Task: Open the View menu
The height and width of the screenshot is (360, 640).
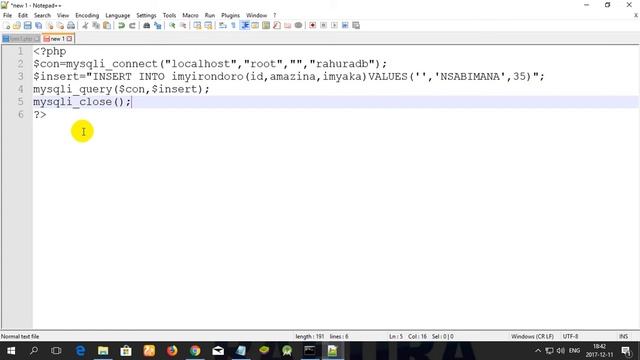Action: pos(62,15)
